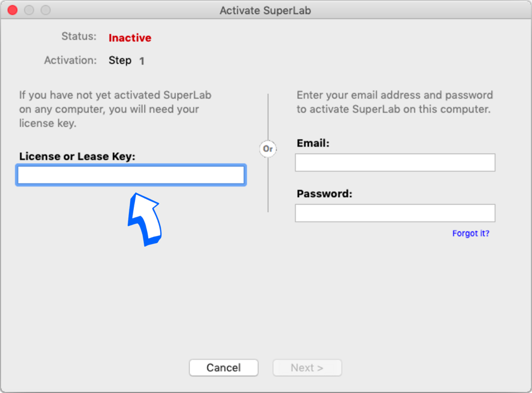Open the "Forgot it?" link
The image size is (532, 393).
(x=470, y=234)
